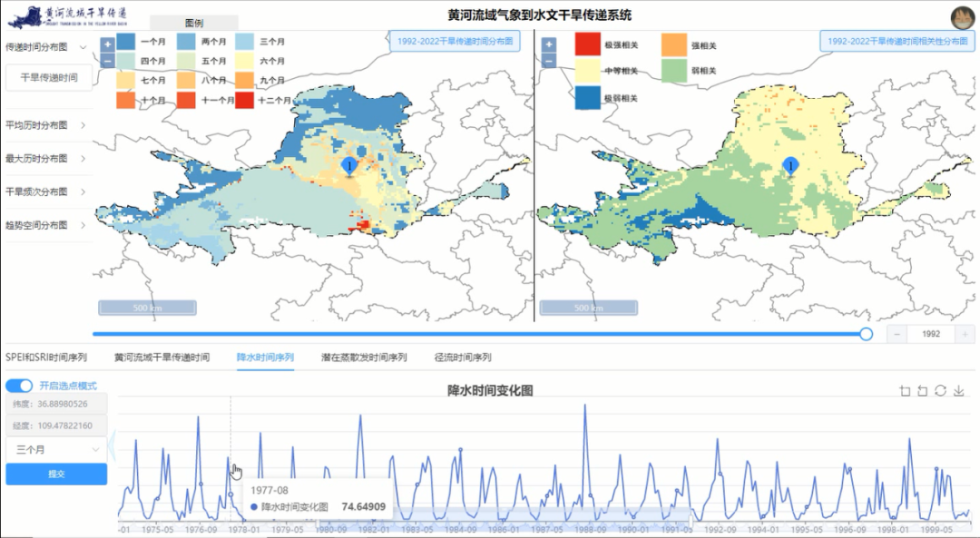The image size is (980, 538).
Task: Open the 径流时间序列 tab
Action: click(x=463, y=357)
